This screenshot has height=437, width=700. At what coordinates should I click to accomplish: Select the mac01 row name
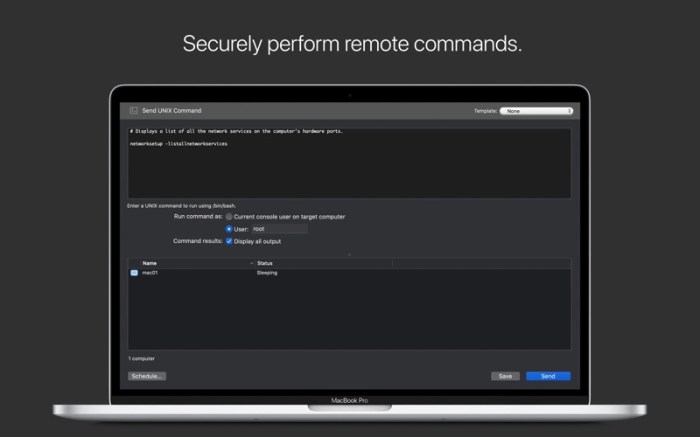(x=151, y=272)
